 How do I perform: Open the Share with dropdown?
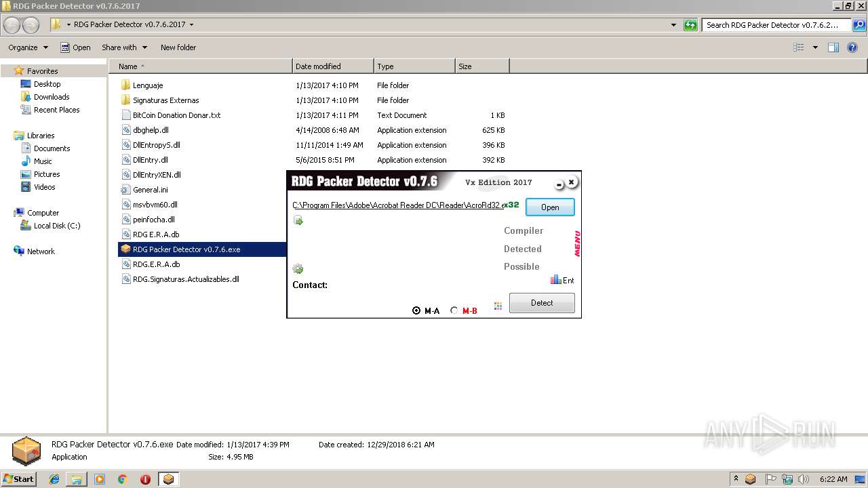124,47
